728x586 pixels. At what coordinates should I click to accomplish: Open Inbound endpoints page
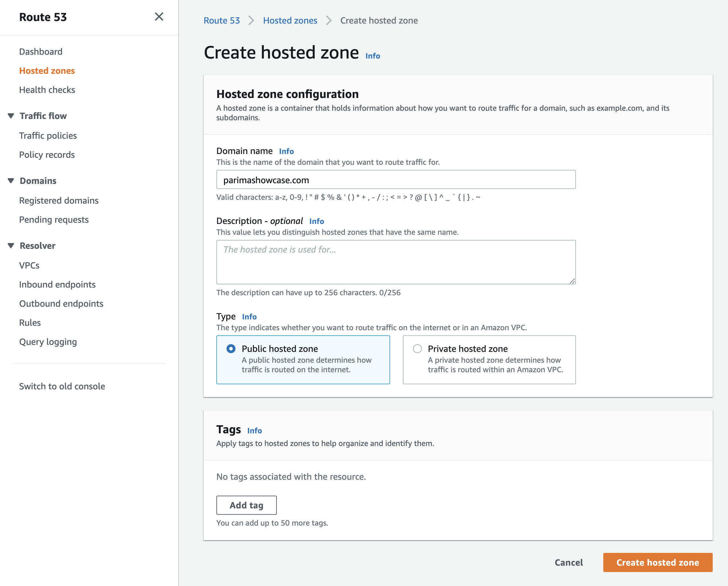57,284
